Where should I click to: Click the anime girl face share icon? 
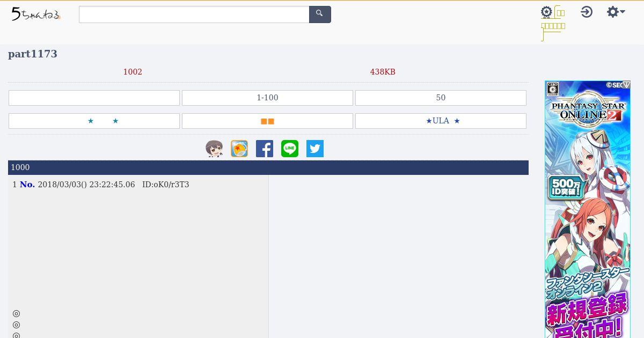214,149
